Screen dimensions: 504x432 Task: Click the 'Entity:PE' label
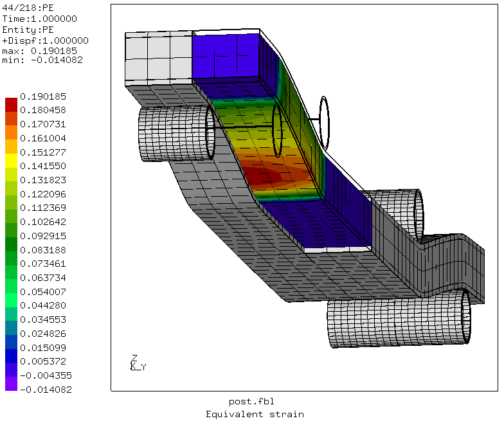tap(28, 30)
